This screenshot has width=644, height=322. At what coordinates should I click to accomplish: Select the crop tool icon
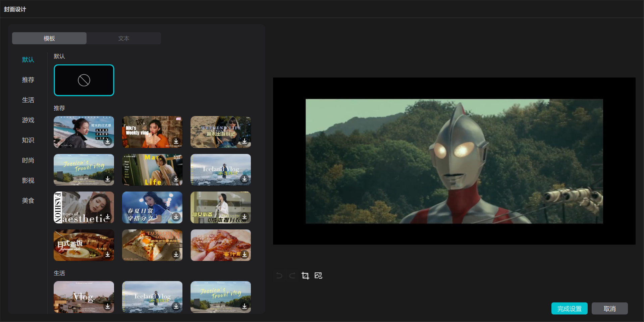tap(305, 276)
